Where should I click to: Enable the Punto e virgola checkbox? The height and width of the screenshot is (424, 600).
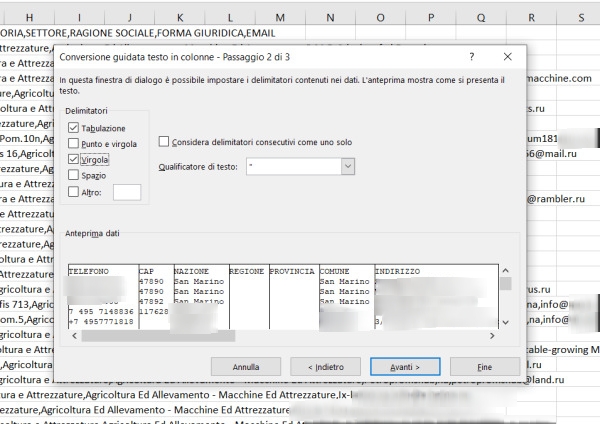[73, 144]
